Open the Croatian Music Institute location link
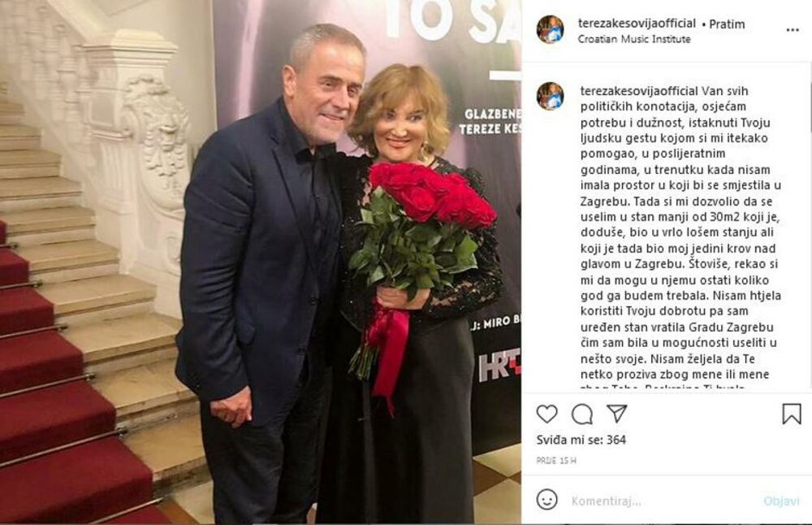 tap(634, 39)
